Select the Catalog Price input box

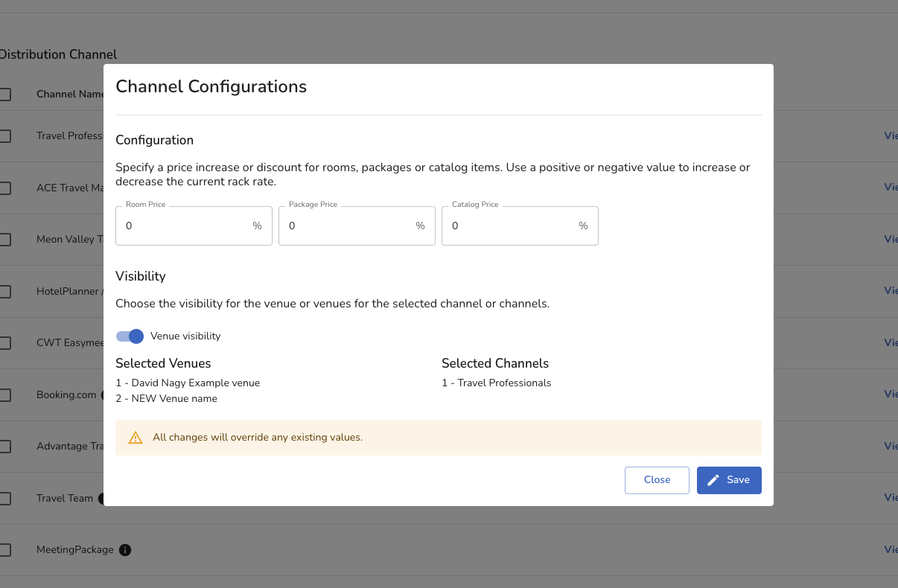click(512, 226)
